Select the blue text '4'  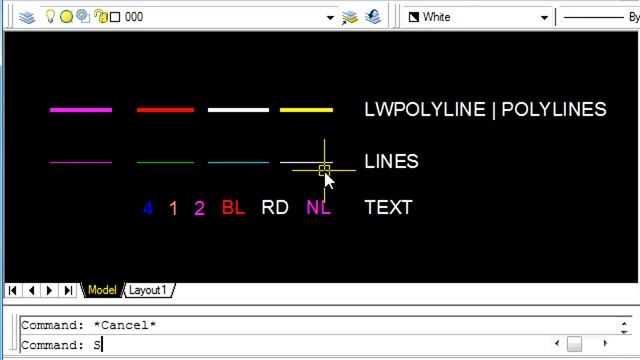tap(148, 208)
